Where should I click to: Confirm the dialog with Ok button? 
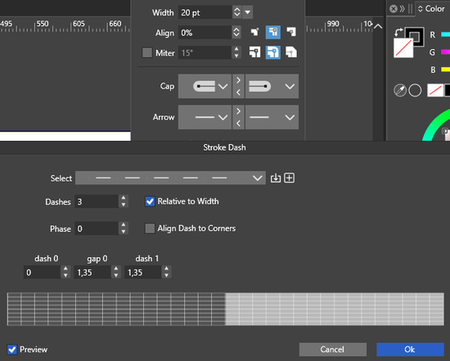[410, 349]
